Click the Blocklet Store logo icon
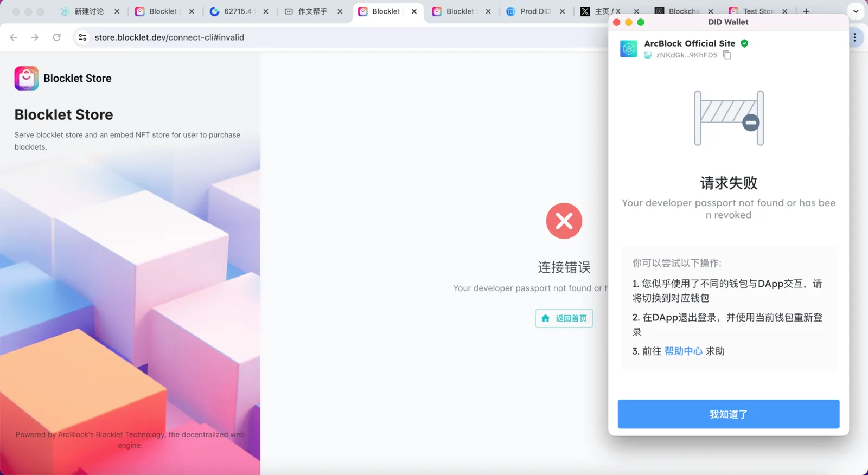Image resolution: width=868 pixels, height=475 pixels. (27, 78)
